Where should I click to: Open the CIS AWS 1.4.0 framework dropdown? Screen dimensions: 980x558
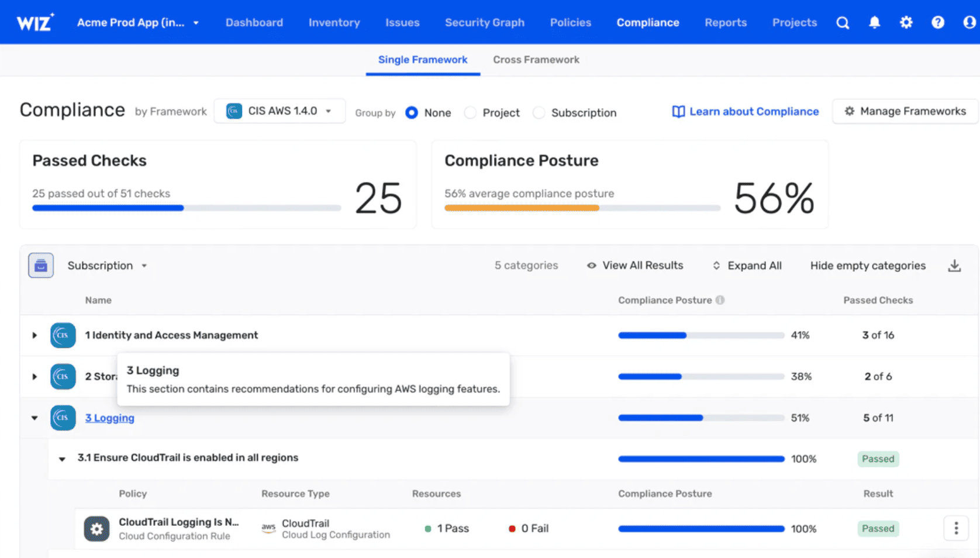[x=279, y=111]
